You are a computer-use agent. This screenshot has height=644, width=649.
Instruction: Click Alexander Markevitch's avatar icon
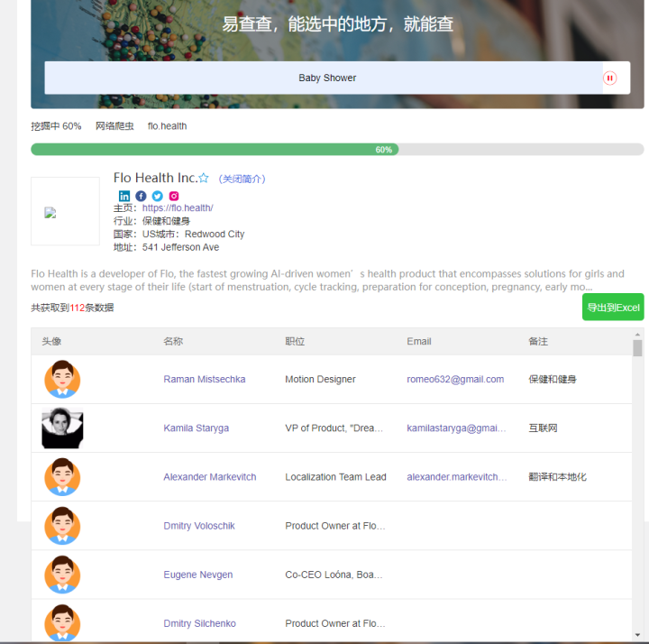[62, 476]
